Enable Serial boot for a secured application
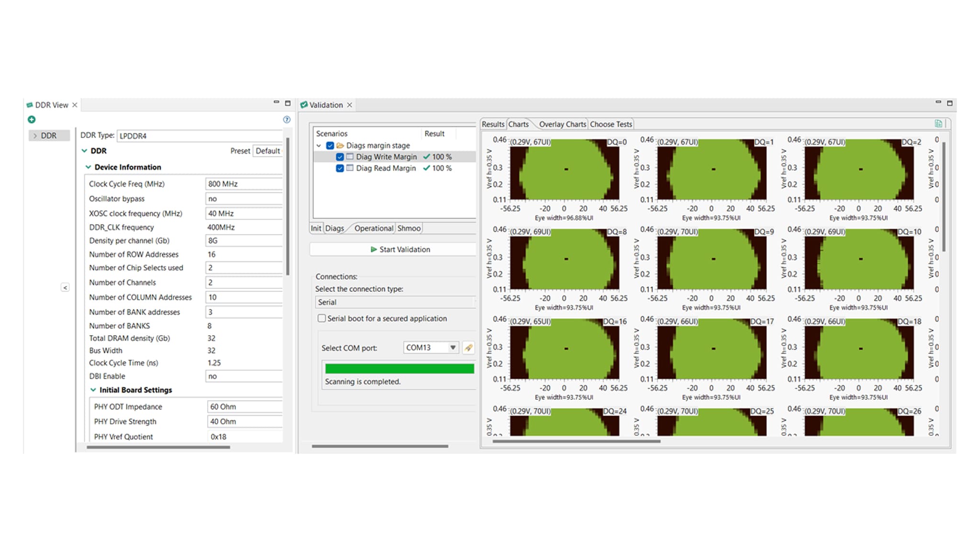 322,318
